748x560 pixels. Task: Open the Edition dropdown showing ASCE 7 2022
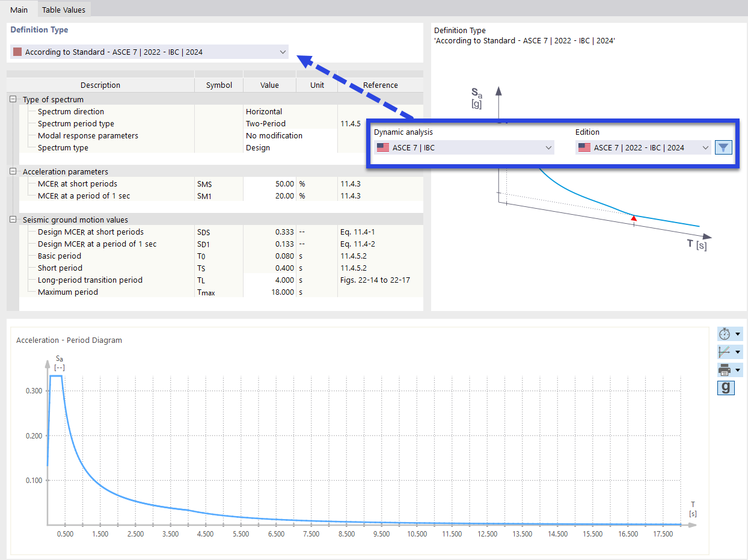point(705,147)
